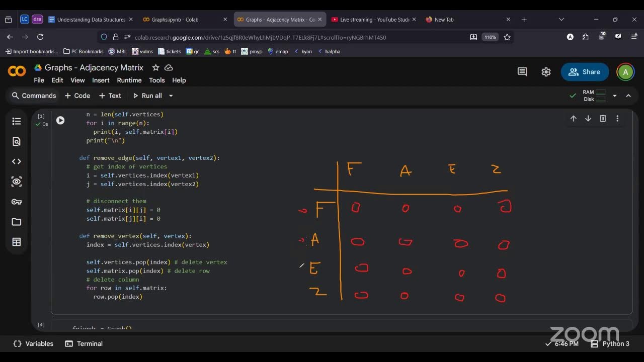Click the LC pinned tab

pyautogui.click(x=25, y=20)
